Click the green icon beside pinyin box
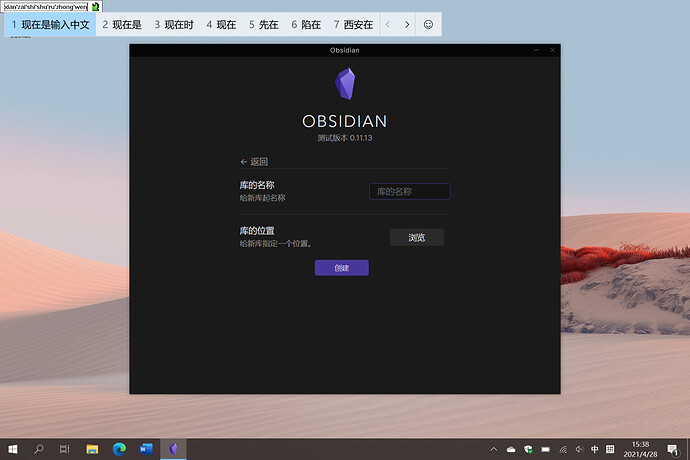690x460 pixels. click(x=95, y=7)
